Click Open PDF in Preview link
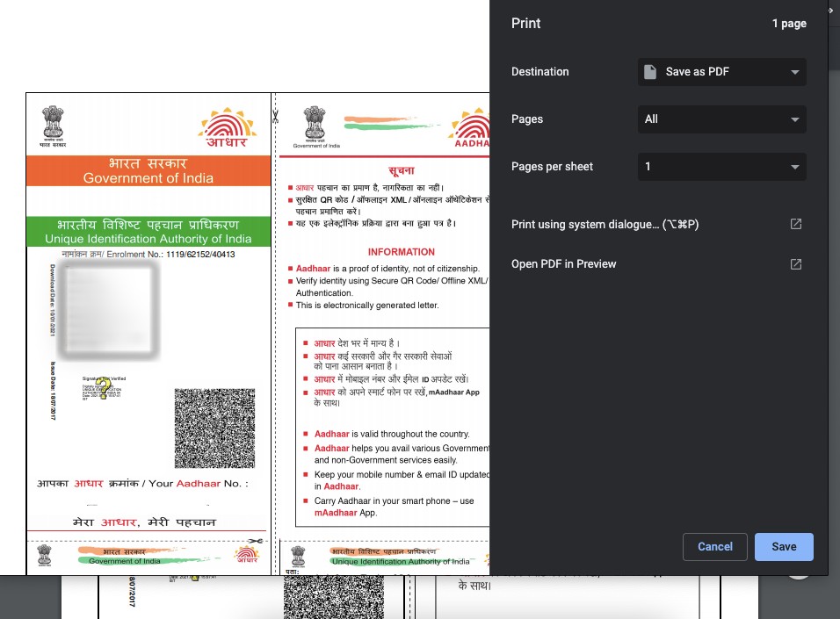The image size is (840, 619). (x=563, y=264)
